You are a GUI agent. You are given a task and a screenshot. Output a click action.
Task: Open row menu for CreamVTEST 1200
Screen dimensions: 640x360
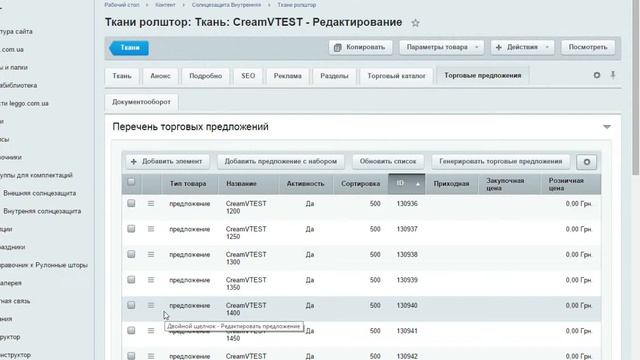[151, 203]
